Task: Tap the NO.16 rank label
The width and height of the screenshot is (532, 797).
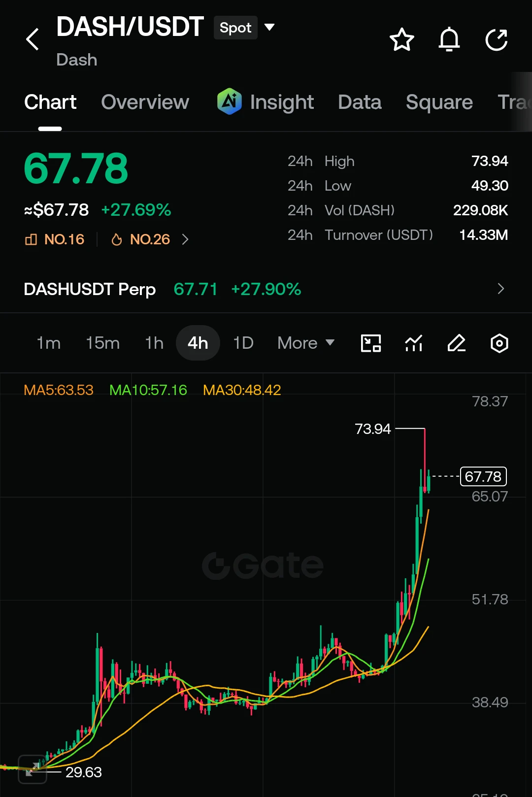Action: (x=64, y=239)
